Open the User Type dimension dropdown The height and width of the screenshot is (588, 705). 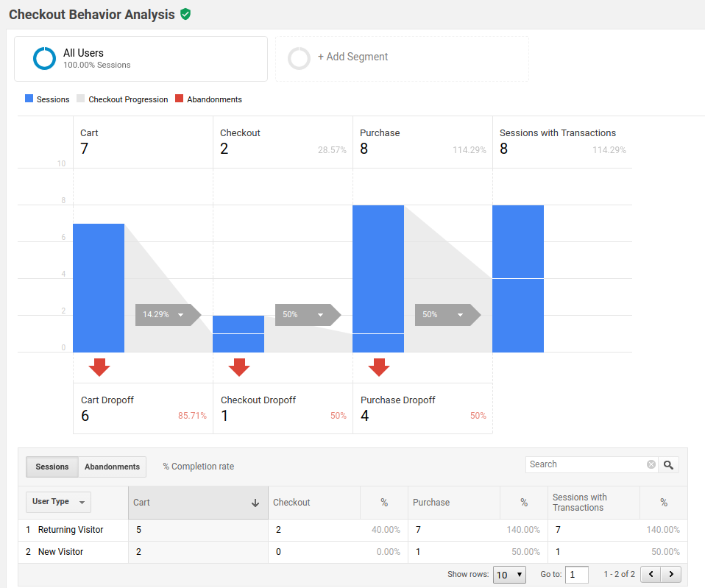[57, 502]
